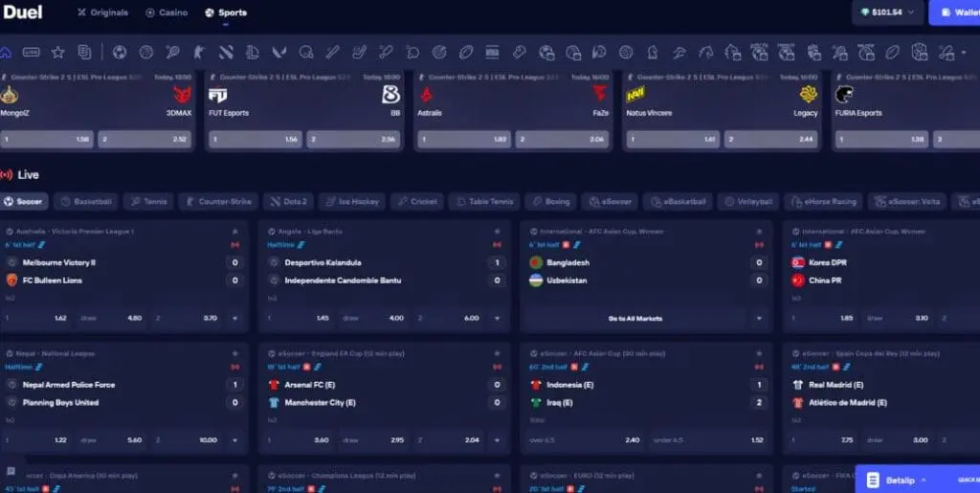The image size is (980, 493).
Task: Click the chat bubble icon at bottom left
Action: [11, 472]
